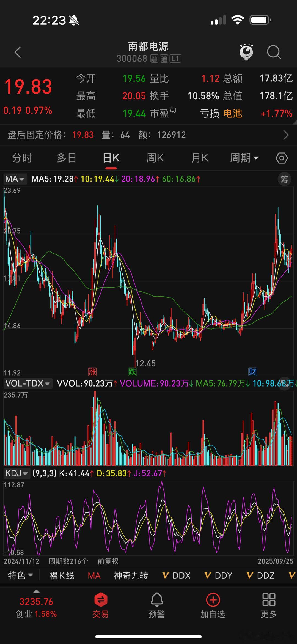
Task: Switch to 月K tab
Action: pyautogui.click(x=200, y=158)
